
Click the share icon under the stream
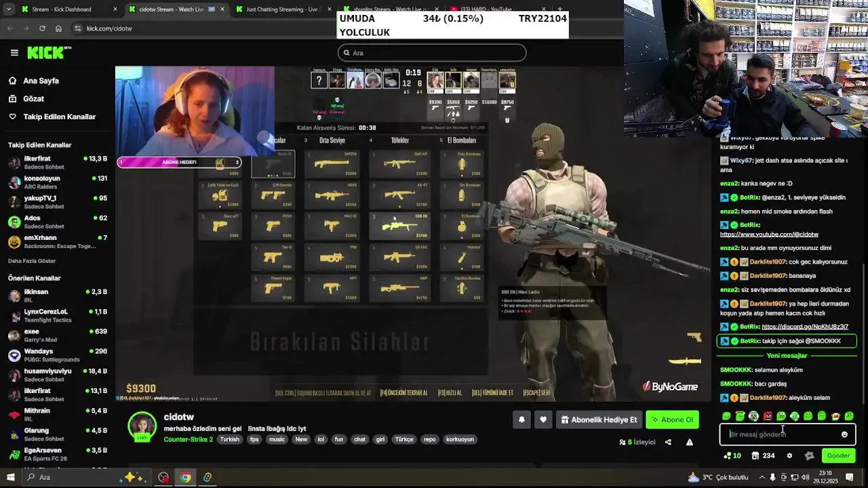coord(668,442)
